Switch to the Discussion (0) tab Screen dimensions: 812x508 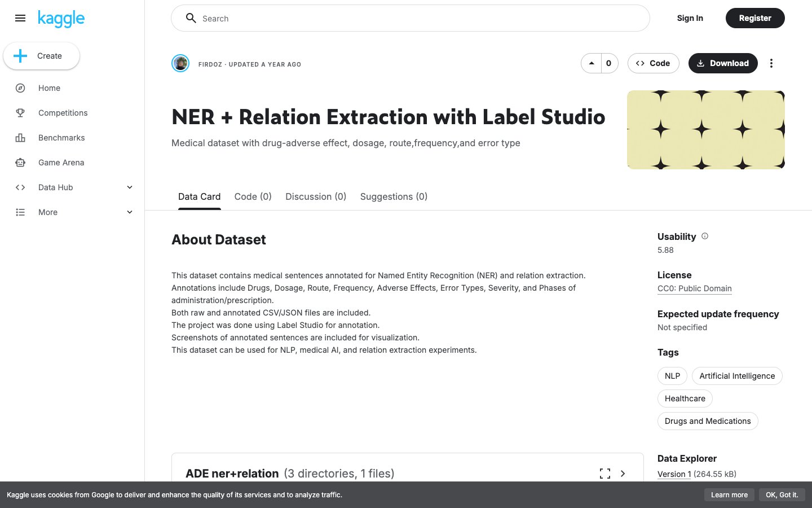[x=316, y=196]
